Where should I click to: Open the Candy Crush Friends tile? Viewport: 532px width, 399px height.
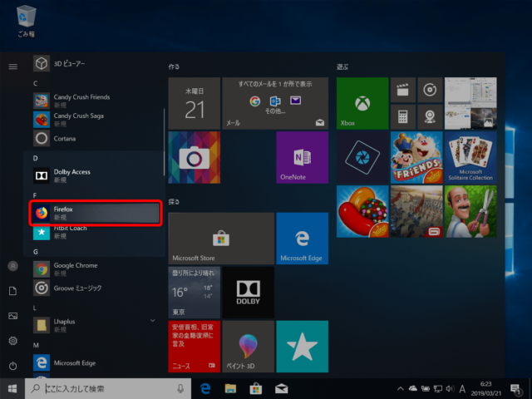tap(416, 157)
